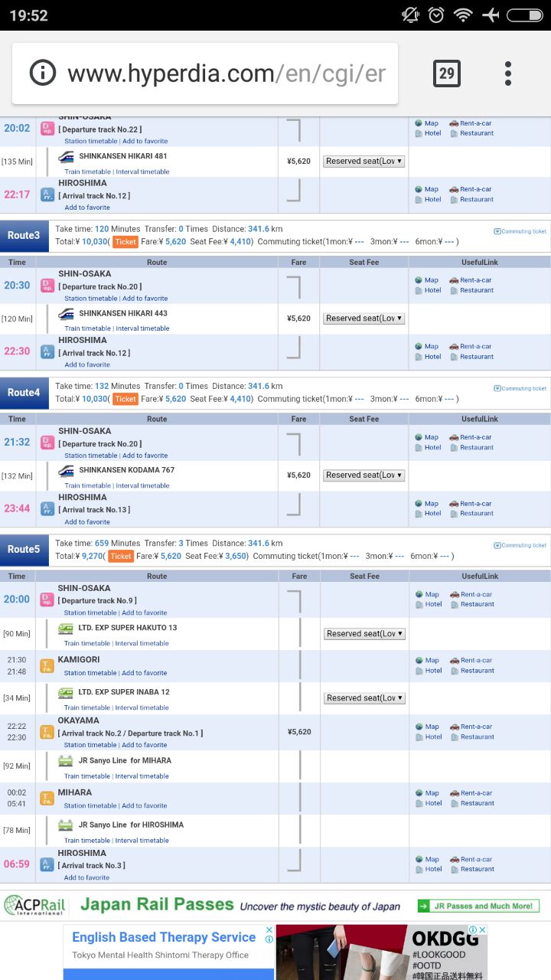Open the seat type dropdown for Hikari 481
551x980 pixels.
[364, 161]
